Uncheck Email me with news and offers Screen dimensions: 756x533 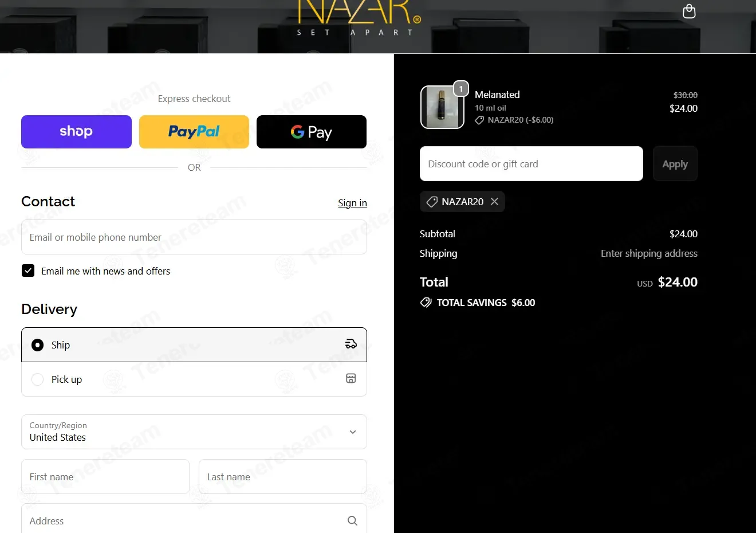click(x=28, y=271)
